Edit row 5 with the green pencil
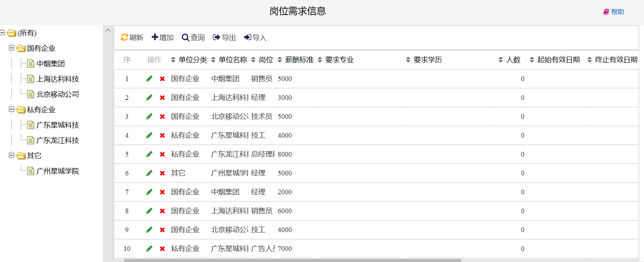644x262 pixels. point(149,154)
